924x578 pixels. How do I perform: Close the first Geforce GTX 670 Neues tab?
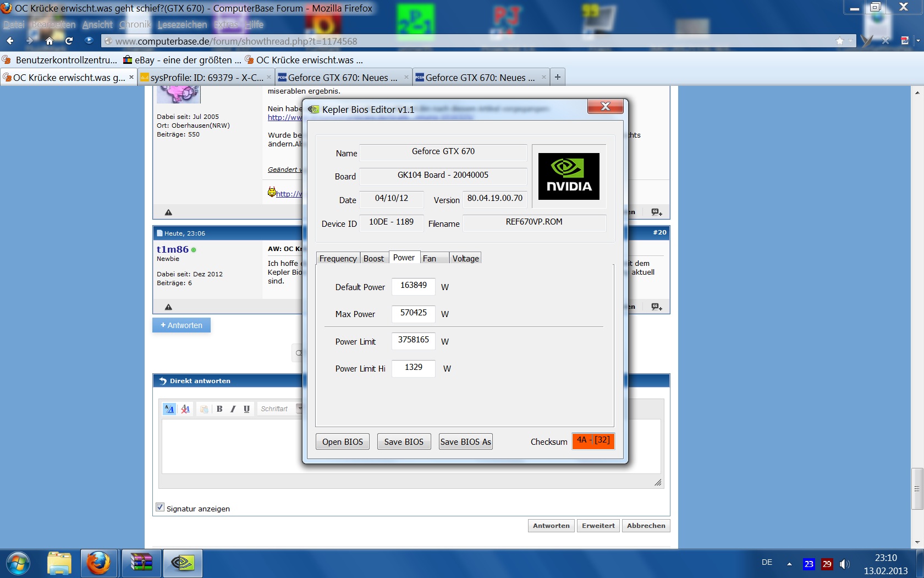[x=406, y=77]
